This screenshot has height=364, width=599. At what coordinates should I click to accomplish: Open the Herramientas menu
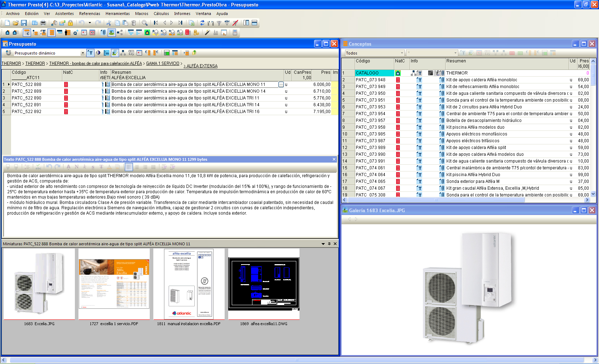pyautogui.click(x=118, y=14)
